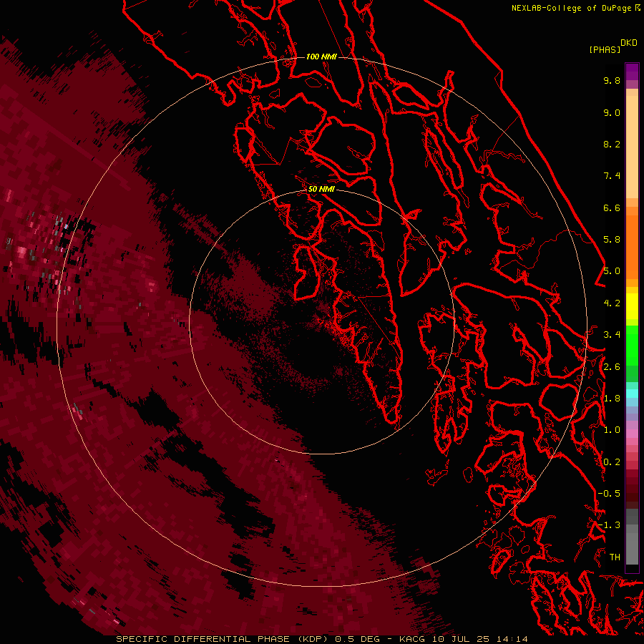Pick the light peach segment of the color bar

coord(632,147)
